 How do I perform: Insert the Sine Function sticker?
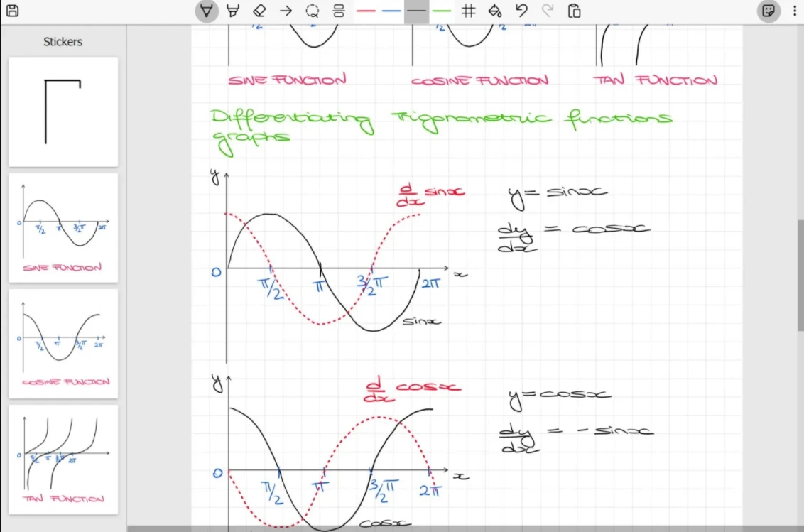coord(63,228)
